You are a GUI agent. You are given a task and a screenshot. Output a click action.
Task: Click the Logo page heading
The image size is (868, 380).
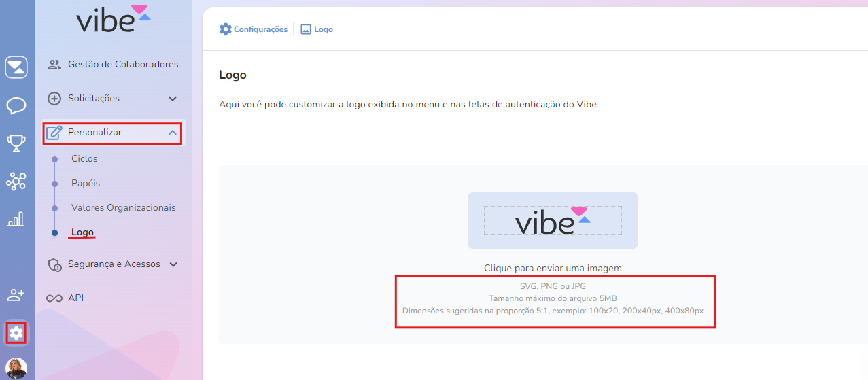pyautogui.click(x=232, y=75)
